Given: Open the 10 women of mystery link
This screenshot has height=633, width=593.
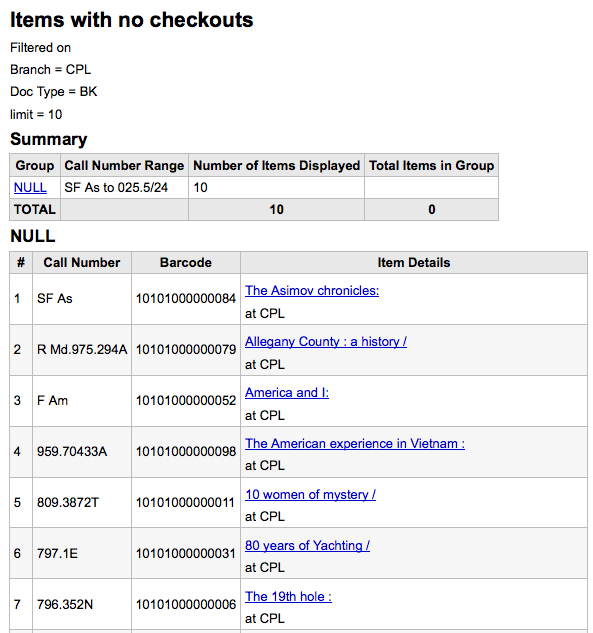Looking at the screenshot, I should point(310,495).
